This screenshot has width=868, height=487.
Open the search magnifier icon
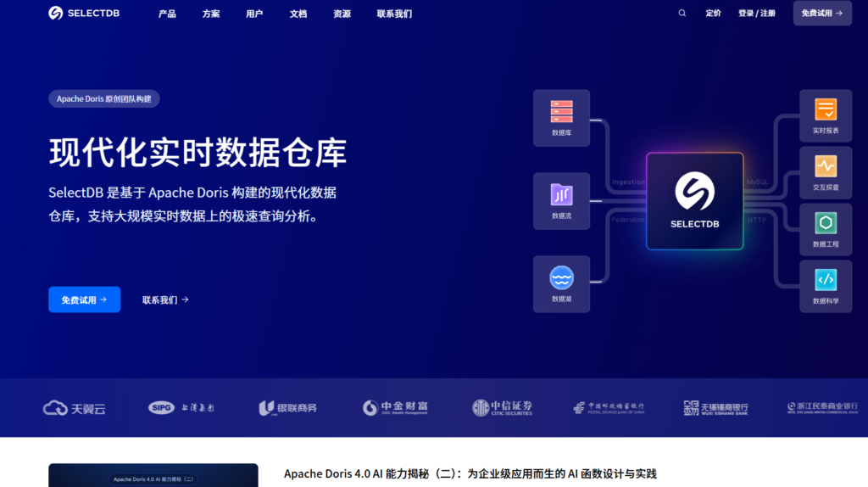pos(682,14)
